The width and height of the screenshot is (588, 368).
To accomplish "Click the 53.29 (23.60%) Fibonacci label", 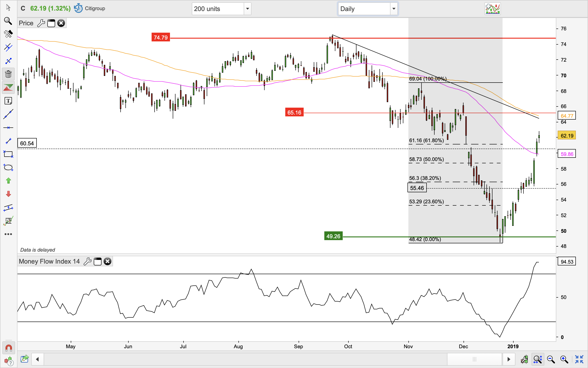I will [427, 202].
